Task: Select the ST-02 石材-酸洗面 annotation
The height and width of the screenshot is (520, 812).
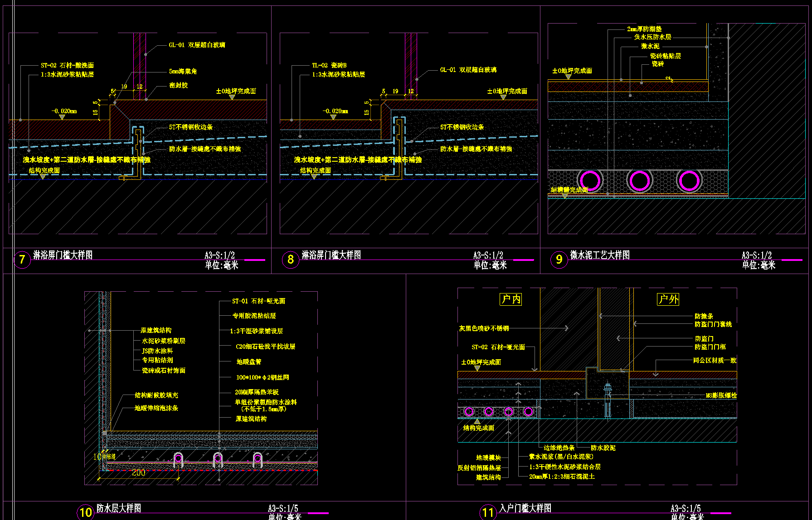Action: pyautogui.click(x=67, y=65)
